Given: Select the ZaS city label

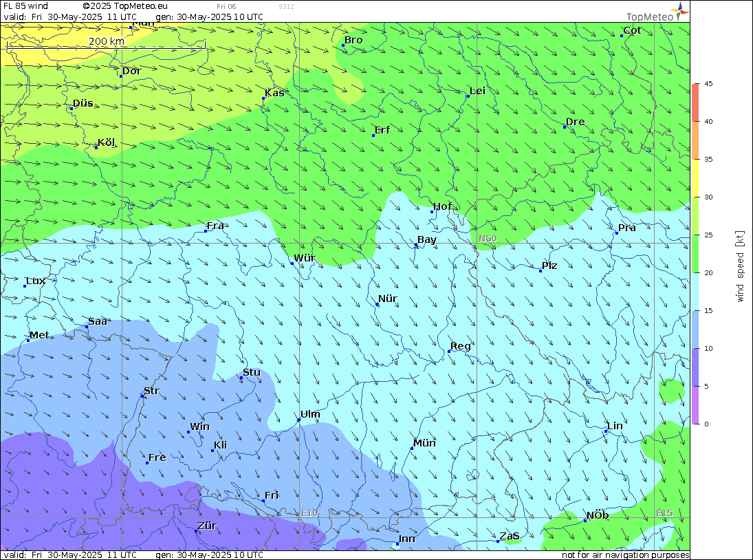Looking at the screenshot, I should point(510,536).
